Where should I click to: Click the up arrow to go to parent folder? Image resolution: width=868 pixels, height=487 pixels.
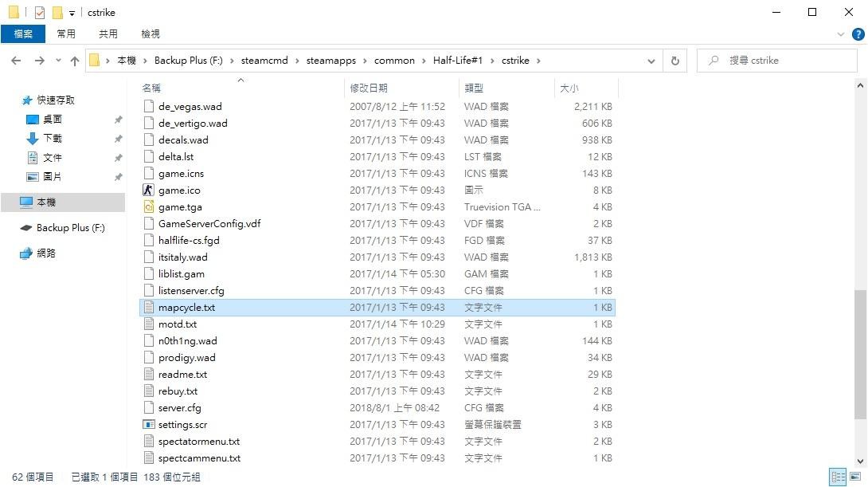[74, 60]
